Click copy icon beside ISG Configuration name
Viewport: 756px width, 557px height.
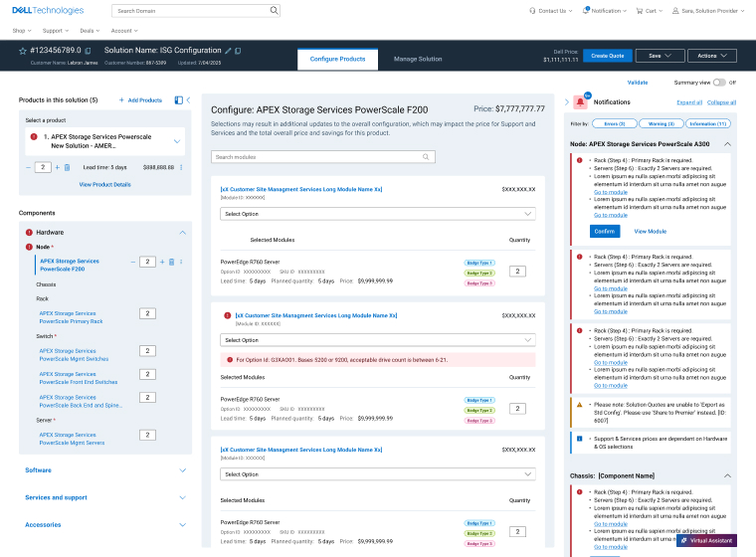(x=238, y=51)
